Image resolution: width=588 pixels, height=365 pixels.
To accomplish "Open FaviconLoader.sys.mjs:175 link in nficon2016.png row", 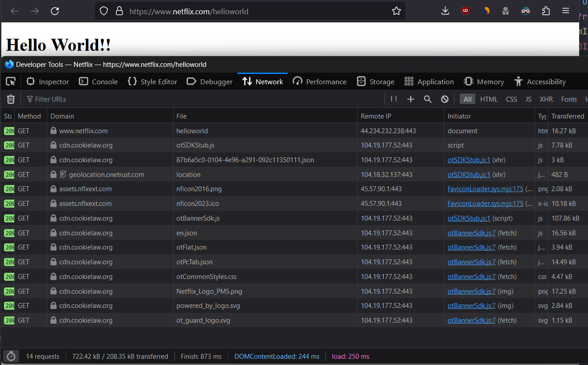I will point(486,189).
